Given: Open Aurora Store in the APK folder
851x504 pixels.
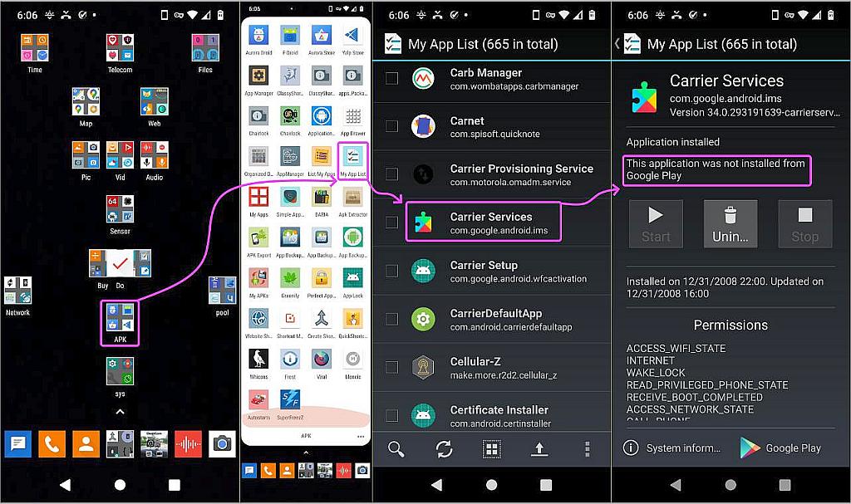Looking at the screenshot, I should click(x=322, y=36).
